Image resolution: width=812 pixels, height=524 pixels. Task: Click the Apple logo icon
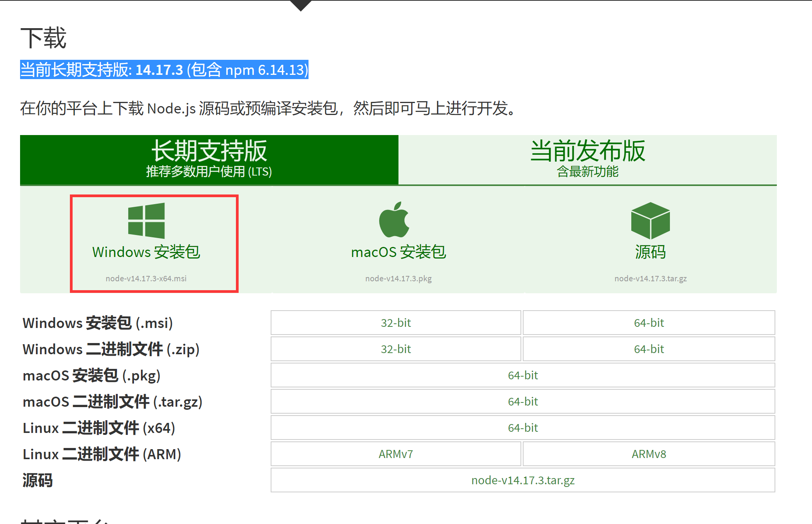(x=394, y=220)
